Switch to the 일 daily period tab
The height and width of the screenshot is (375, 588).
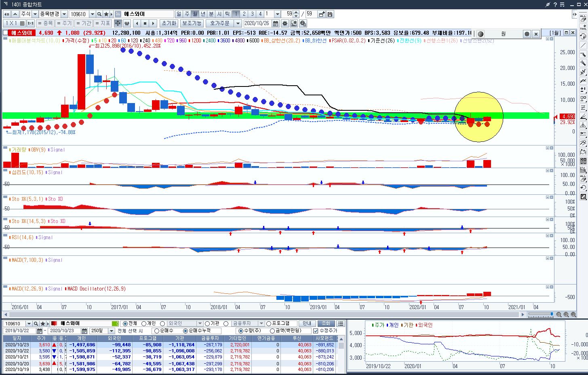point(179,14)
